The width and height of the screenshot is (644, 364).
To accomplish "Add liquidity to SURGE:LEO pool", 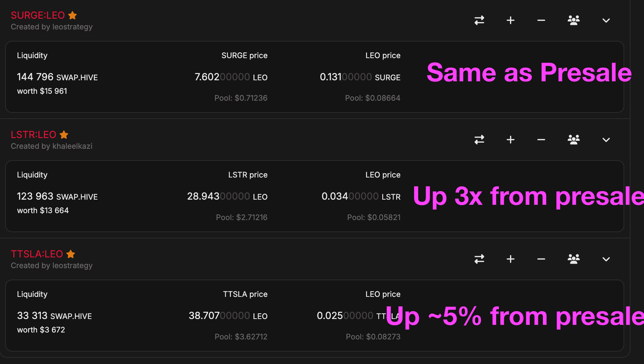I will pyautogui.click(x=510, y=21).
